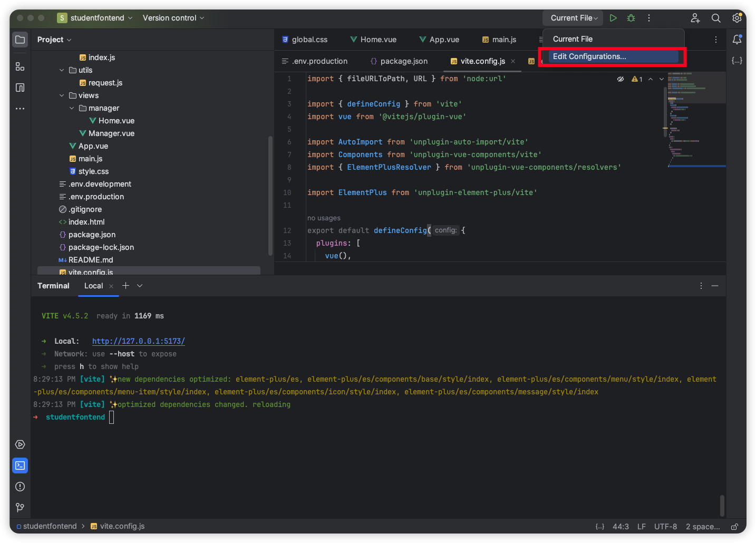This screenshot has width=756, height=543.
Task: Open the Problems tool window icon
Action: click(x=20, y=487)
